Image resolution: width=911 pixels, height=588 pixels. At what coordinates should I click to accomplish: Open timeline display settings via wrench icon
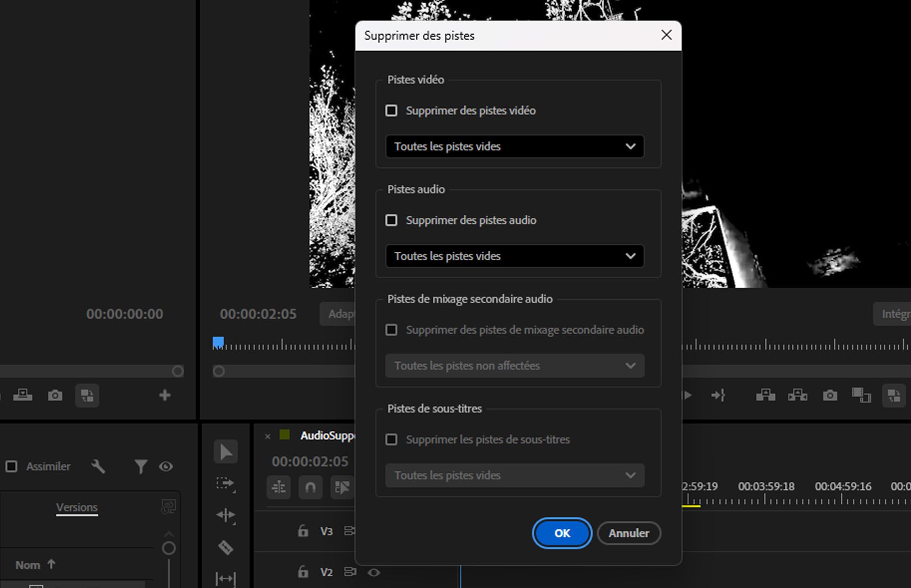point(98,466)
